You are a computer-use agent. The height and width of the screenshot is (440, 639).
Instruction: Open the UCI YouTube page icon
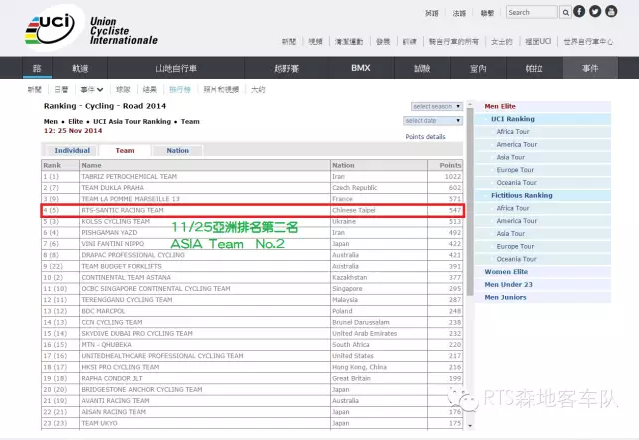click(x=611, y=11)
